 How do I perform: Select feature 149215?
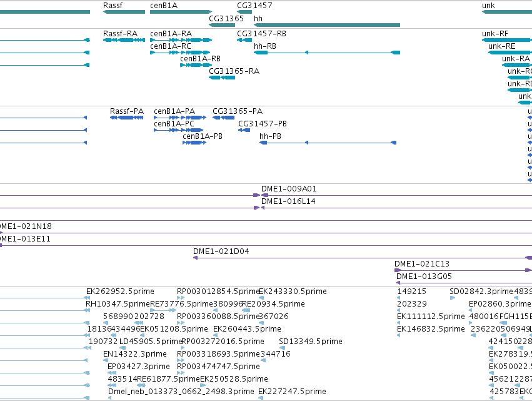[x=411, y=292]
